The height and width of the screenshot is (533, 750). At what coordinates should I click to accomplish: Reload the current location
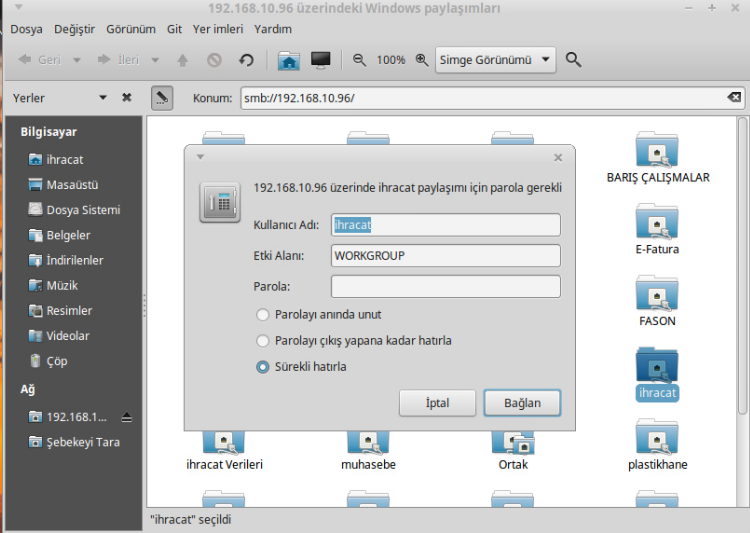point(246,60)
